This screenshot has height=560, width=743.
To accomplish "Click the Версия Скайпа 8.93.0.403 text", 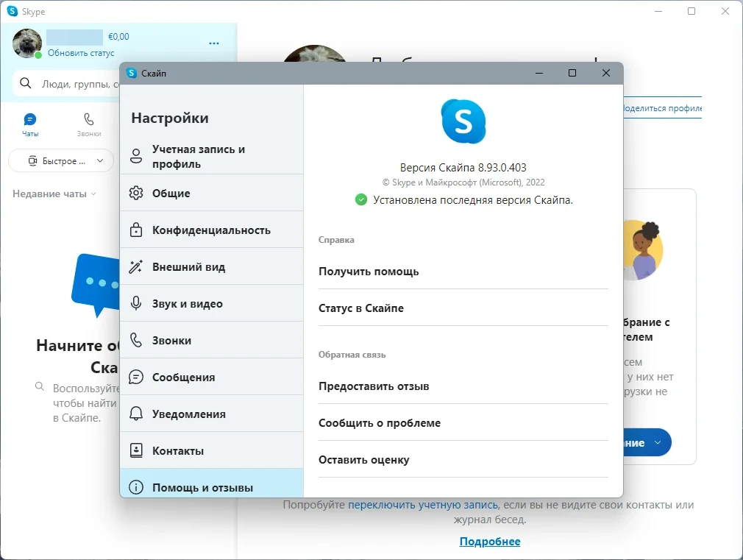I will [x=463, y=167].
